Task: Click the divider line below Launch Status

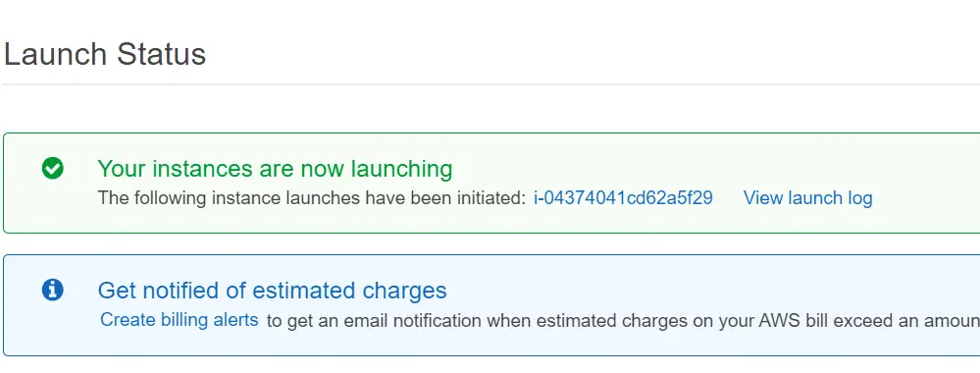Action: coord(491,84)
